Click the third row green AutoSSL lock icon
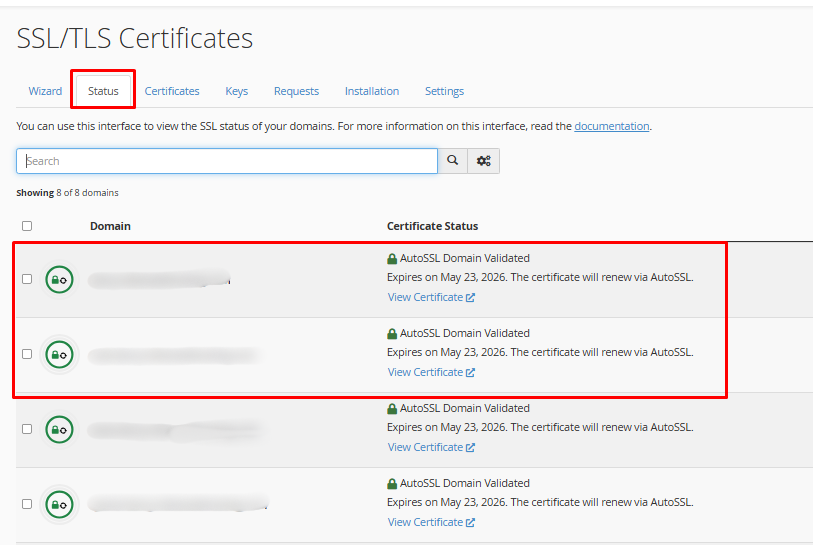The image size is (813, 545). point(60,430)
